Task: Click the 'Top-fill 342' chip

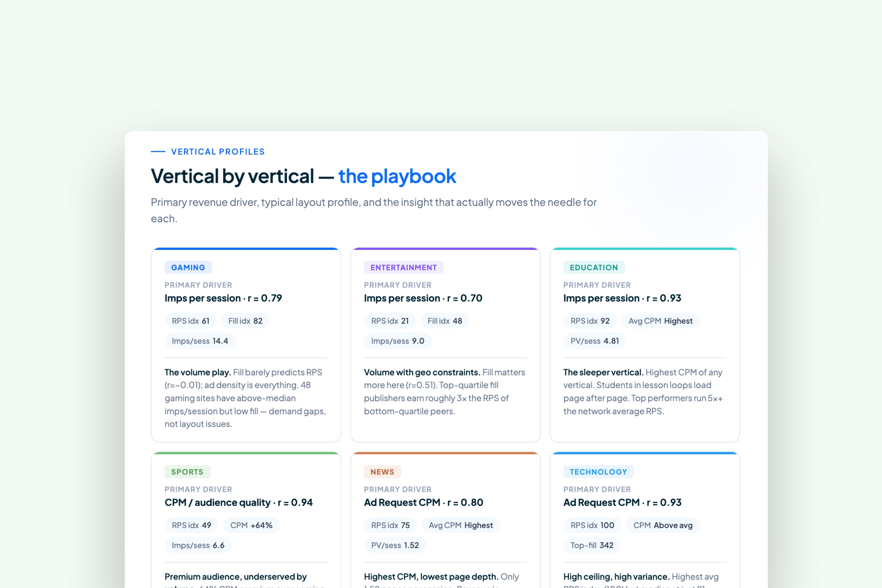Action: tap(592, 545)
